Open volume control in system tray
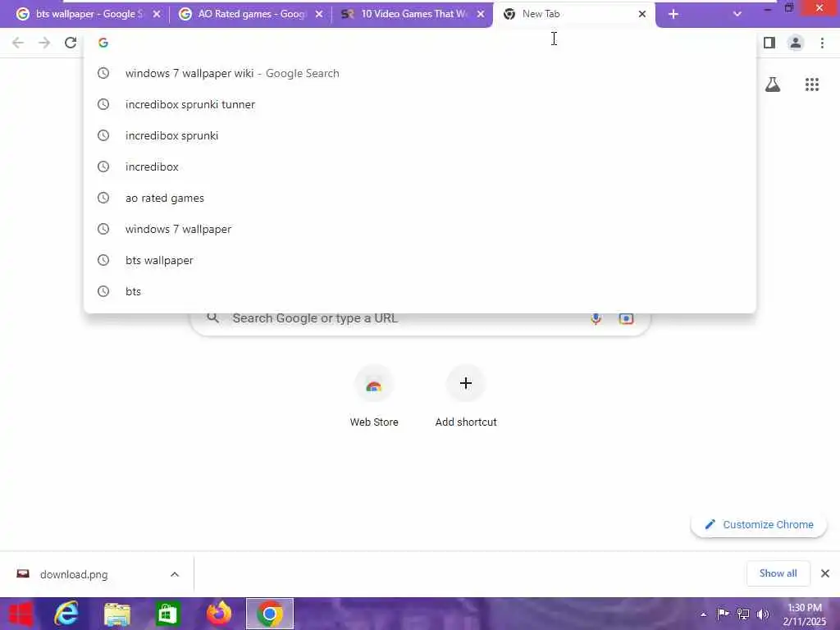Viewport: 840px width, 630px height. [763, 614]
